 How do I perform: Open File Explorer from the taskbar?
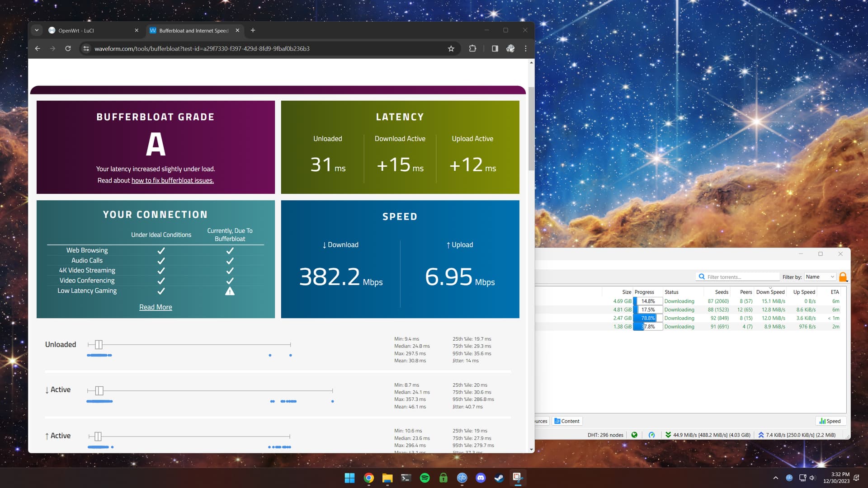pos(387,478)
